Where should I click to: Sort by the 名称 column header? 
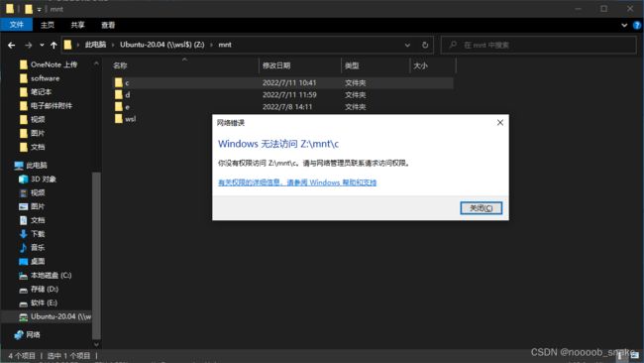[120, 65]
